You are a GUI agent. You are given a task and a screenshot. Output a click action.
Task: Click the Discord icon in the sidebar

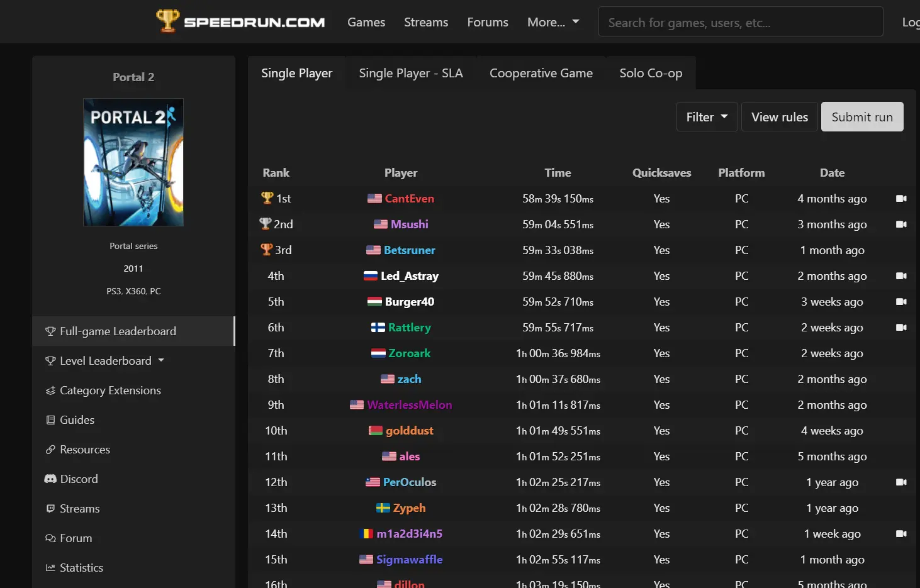point(50,479)
